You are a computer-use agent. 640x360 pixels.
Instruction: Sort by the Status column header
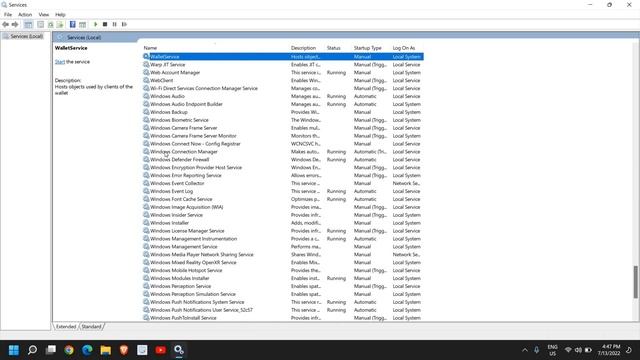(333, 48)
